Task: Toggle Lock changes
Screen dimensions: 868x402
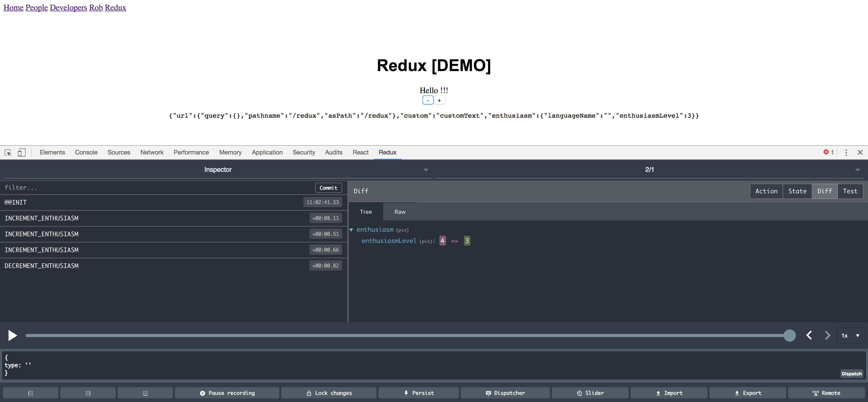Action: 329,393
